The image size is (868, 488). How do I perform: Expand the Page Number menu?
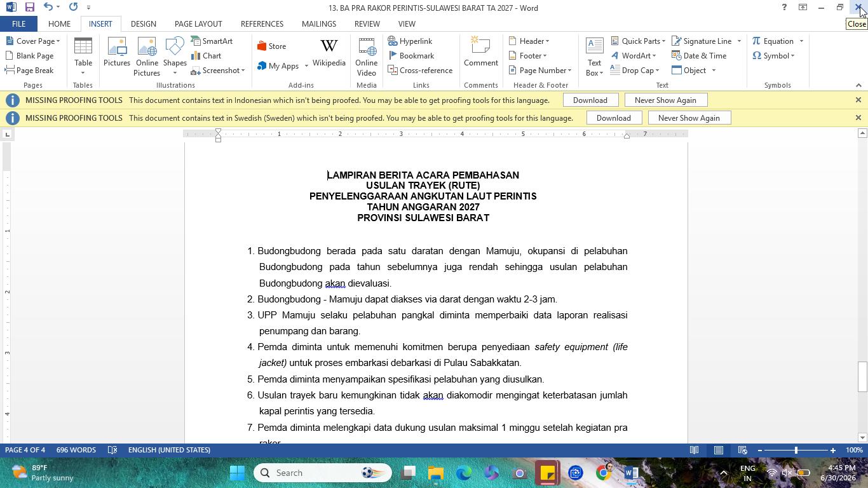(x=539, y=70)
